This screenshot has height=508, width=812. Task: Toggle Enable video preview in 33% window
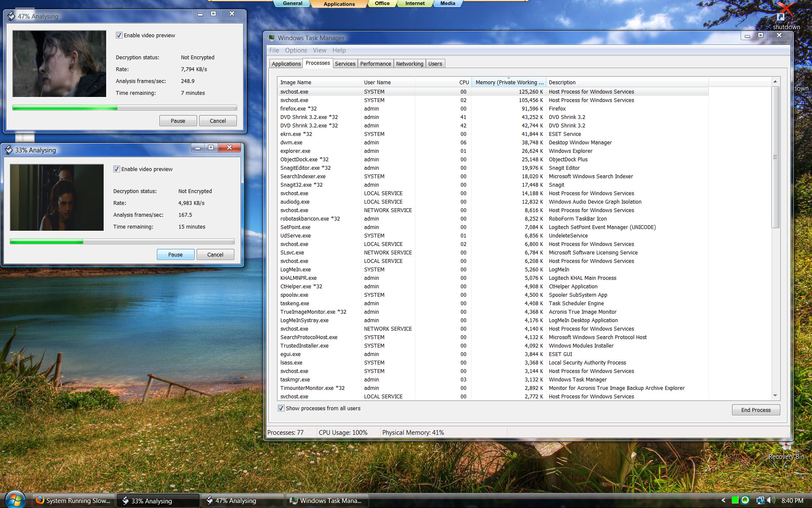[x=117, y=169]
